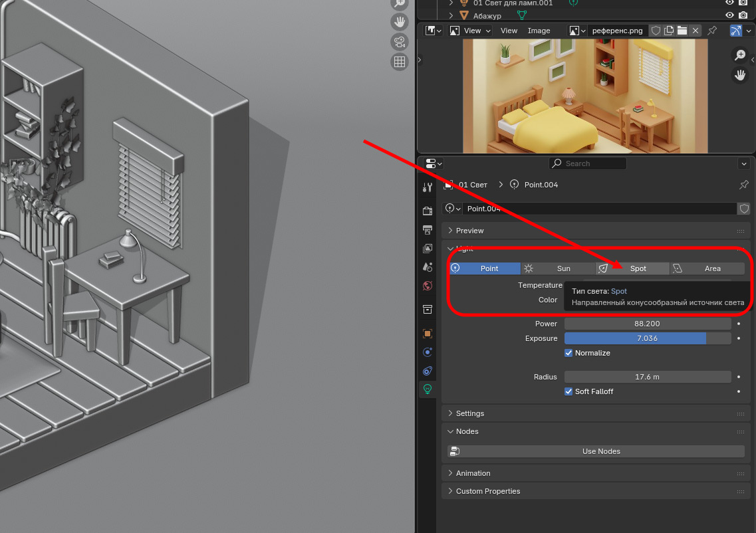This screenshot has width=756, height=533.
Task: Hide the Абажур object with eye icon
Action: pos(730,15)
